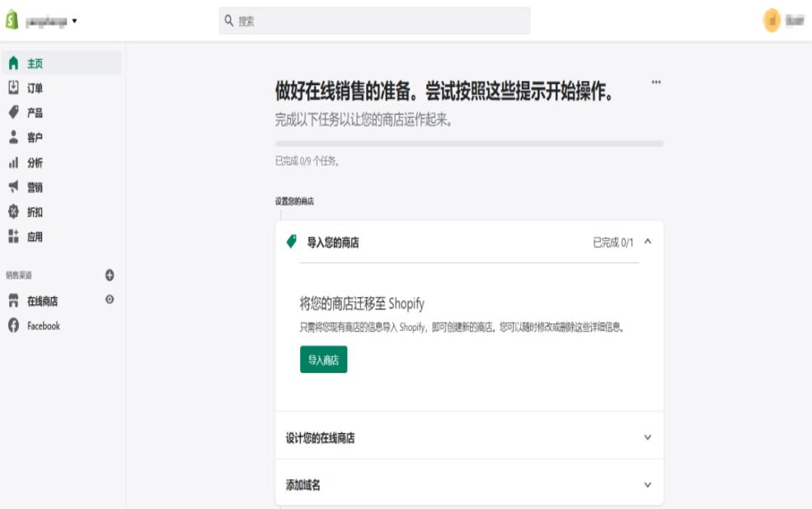Click the 设计您的在线商店 row title

point(320,438)
